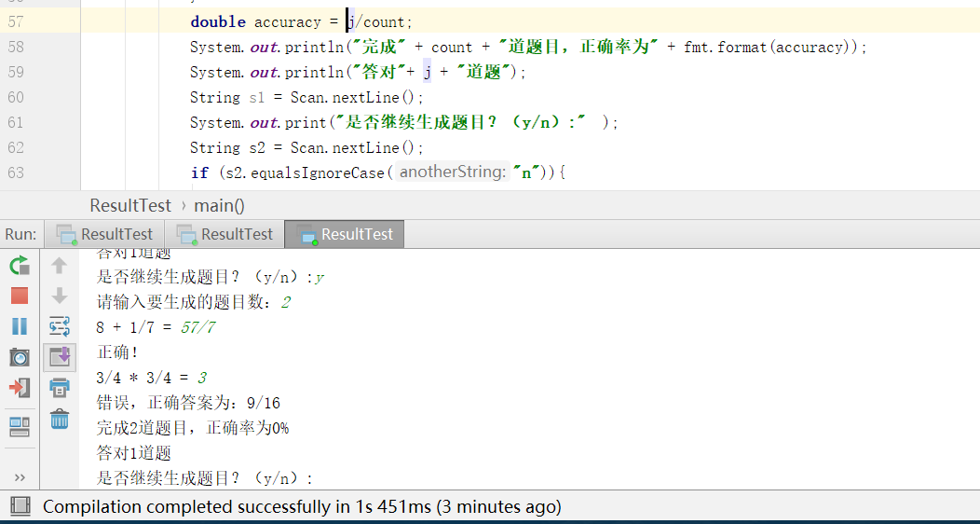Toggle Scroll to the End button
The height and width of the screenshot is (524, 980).
coord(60,357)
